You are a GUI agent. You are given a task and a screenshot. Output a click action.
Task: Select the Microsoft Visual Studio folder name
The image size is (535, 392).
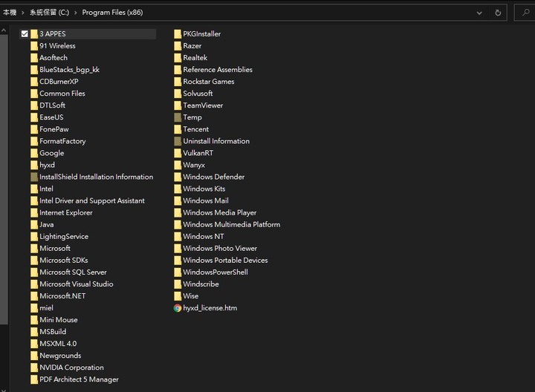pyautogui.click(x=76, y=284)
